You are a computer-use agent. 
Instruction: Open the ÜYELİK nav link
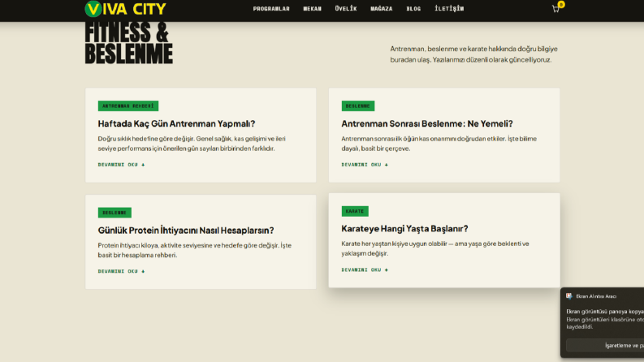tap(346, 9)
